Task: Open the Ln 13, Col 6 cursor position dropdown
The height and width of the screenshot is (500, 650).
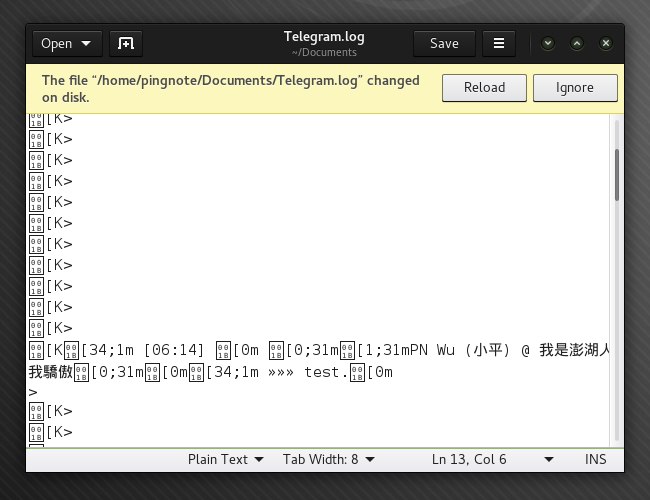Action: (492, 459)
